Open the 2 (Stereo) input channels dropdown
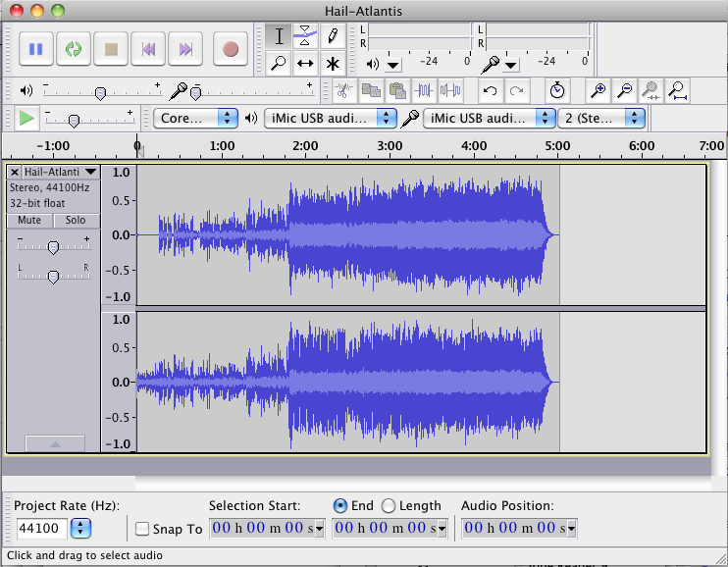728x567 pixels. click(601, 118)
